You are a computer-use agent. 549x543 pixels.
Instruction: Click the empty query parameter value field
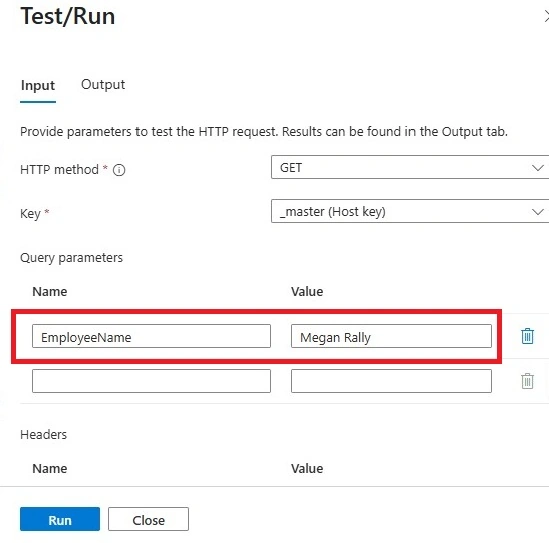click(391, 381)
